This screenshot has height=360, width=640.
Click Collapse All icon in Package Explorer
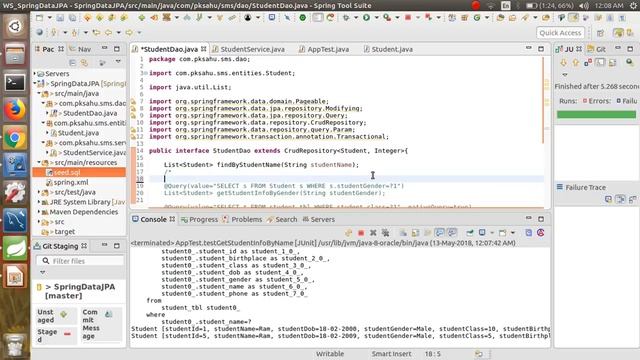tap(72, 62)
